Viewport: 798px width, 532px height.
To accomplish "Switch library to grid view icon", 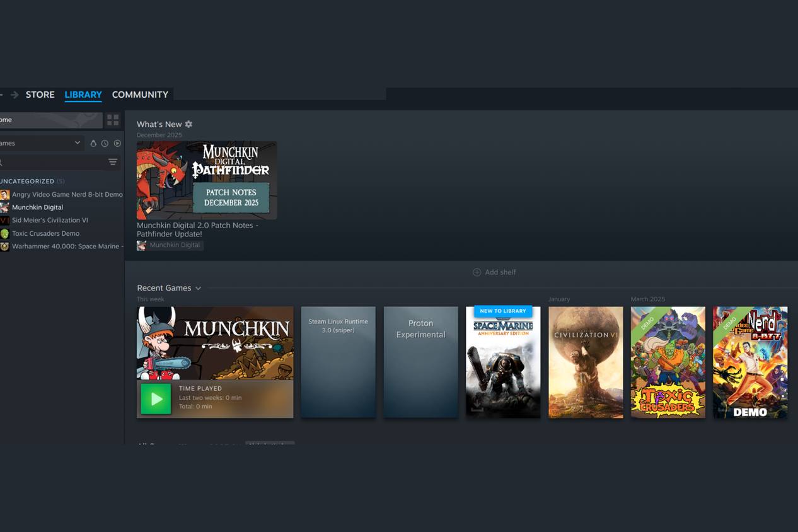I will point(113,120).
